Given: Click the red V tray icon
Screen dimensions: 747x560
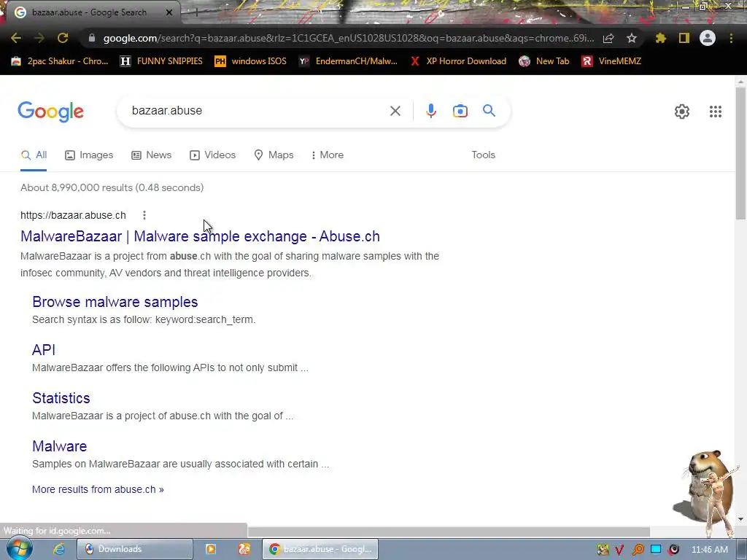Looking at the screenshot, I should tap(620, 550).
